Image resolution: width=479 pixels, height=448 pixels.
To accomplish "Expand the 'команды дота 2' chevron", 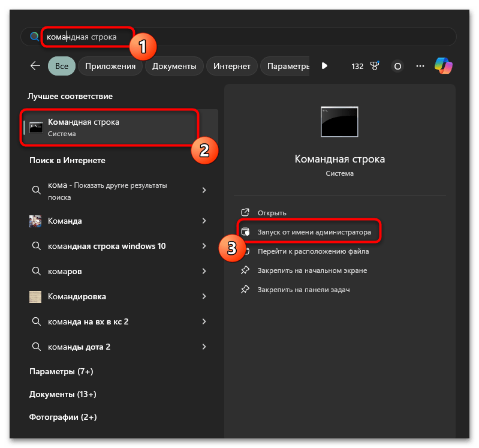I will pyautogui.click(x=204, y=347).
